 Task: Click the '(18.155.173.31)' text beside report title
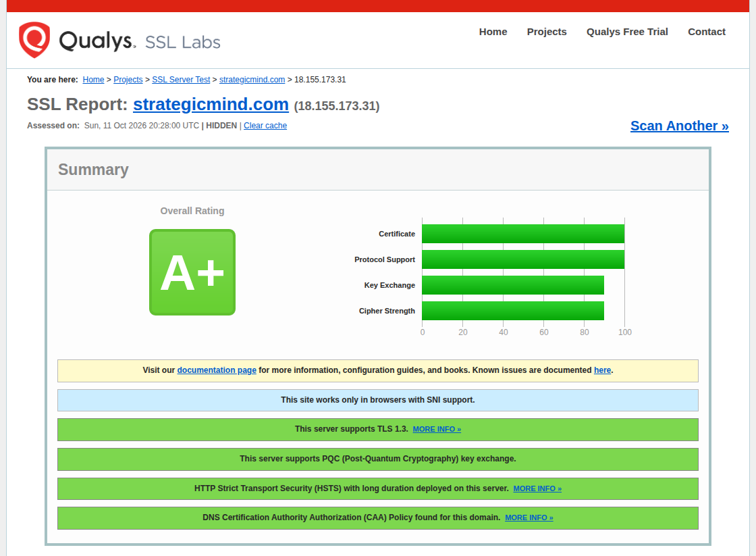pos(337,106)
